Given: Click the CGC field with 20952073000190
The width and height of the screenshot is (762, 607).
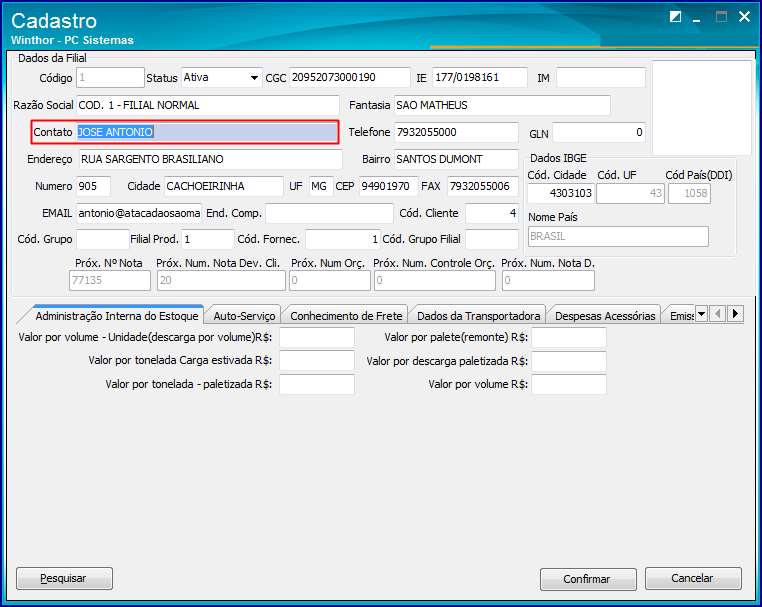Looking at the screenshot, I should click(x=349, y=78).
